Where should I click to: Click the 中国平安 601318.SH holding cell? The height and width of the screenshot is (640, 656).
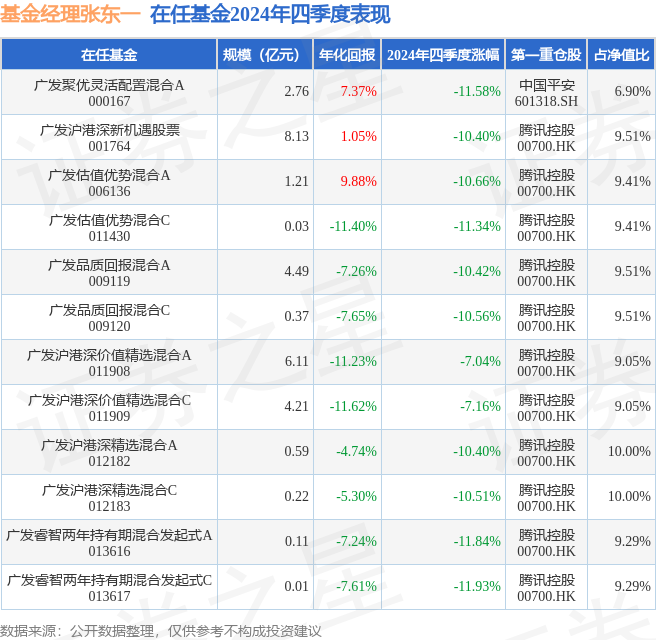546,93
